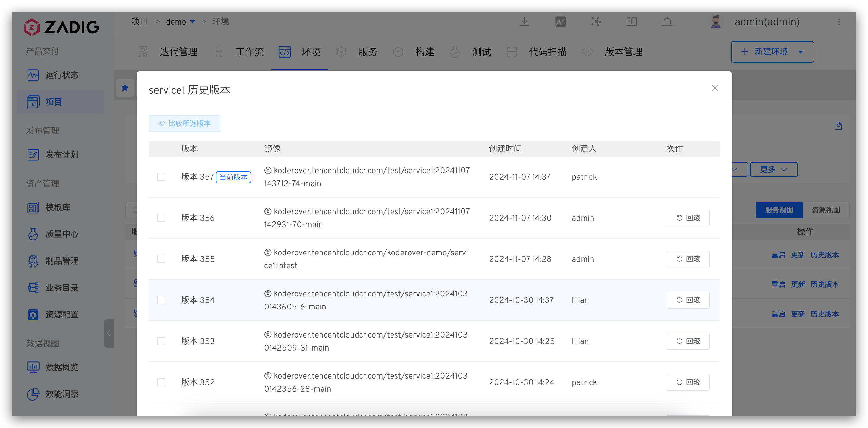This screenshot has width=868, height=428.
Task: Collapse the left sidebar handle
Action: [109, 333]
